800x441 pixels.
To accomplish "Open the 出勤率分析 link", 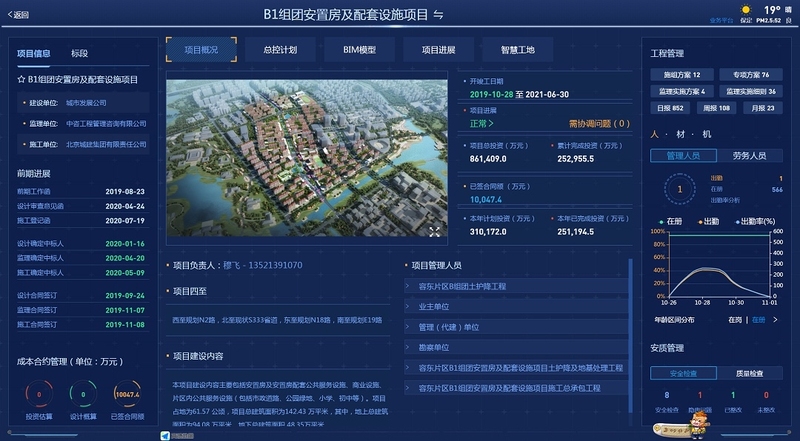I will 725,200.
